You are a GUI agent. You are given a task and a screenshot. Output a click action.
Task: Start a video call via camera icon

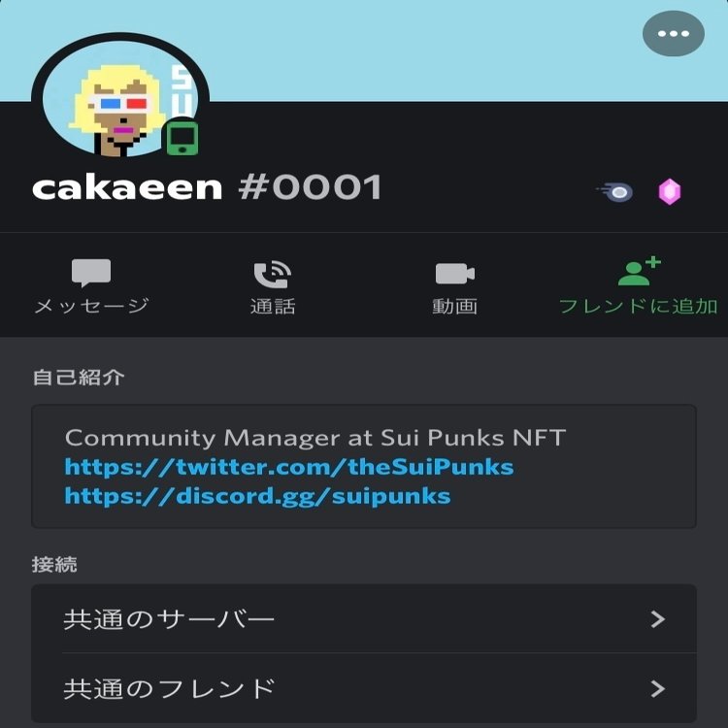[x=454, y=274]
